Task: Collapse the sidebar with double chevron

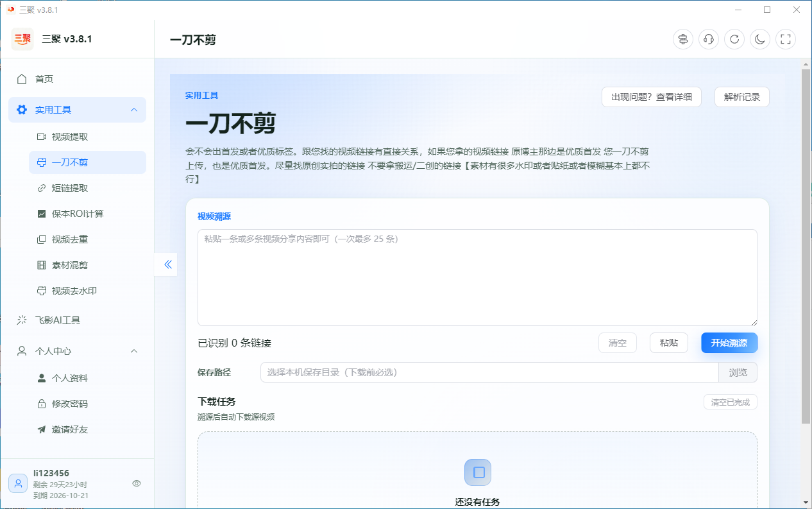Action: [168, 264]
